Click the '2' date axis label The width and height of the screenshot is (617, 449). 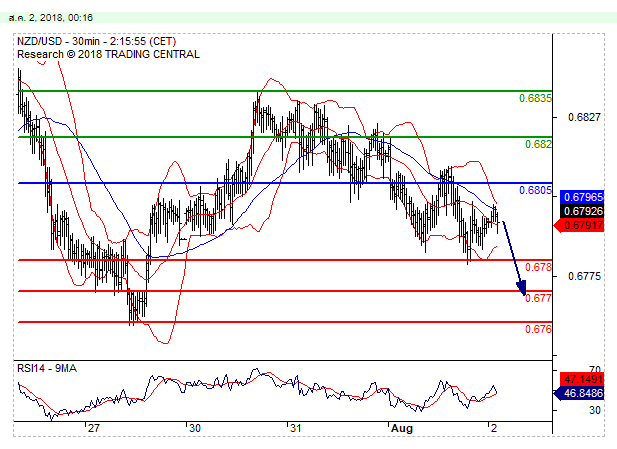(x=493, y=428)
